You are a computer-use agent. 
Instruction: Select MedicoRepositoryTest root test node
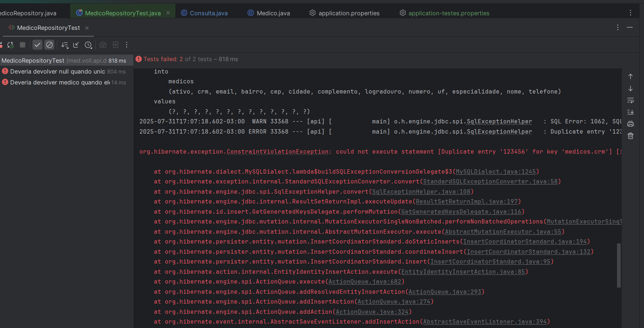(x=67, y=60)
